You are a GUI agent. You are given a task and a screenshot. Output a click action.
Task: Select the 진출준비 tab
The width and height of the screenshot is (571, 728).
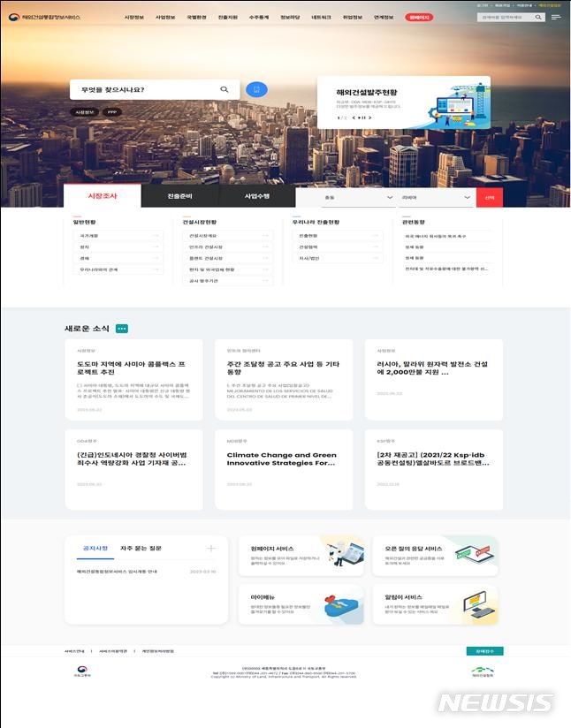click(179, 196)
